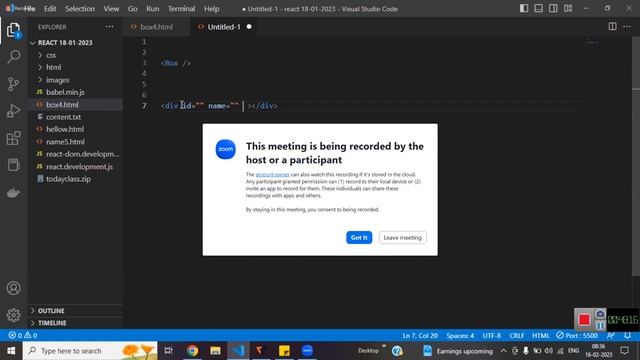Toggle bottom panel layout icon
This screenshot has width=640, height=360.
click(538, 9)
